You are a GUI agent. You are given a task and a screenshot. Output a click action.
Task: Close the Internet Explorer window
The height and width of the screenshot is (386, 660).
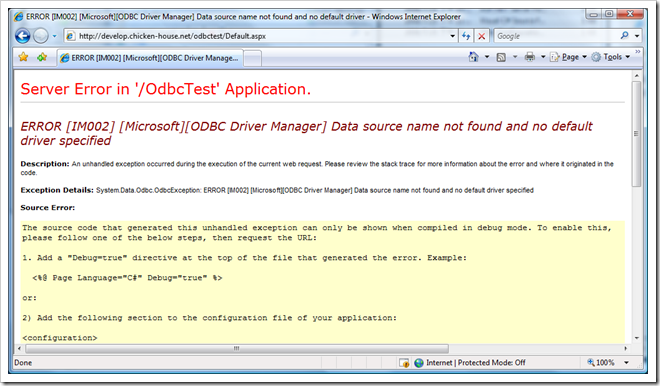tap(630, 14)
